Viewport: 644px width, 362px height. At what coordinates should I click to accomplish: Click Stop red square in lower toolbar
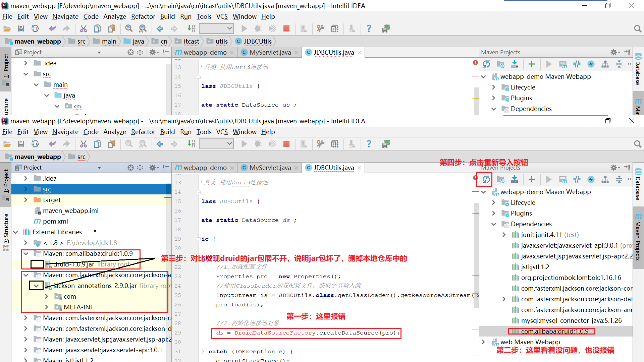pos(286,144)
